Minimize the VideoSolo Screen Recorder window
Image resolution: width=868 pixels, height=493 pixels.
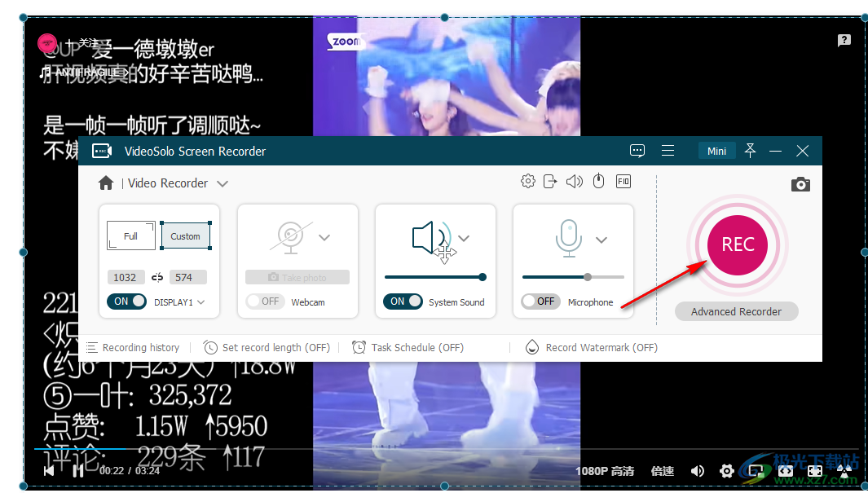coord(776,151)
